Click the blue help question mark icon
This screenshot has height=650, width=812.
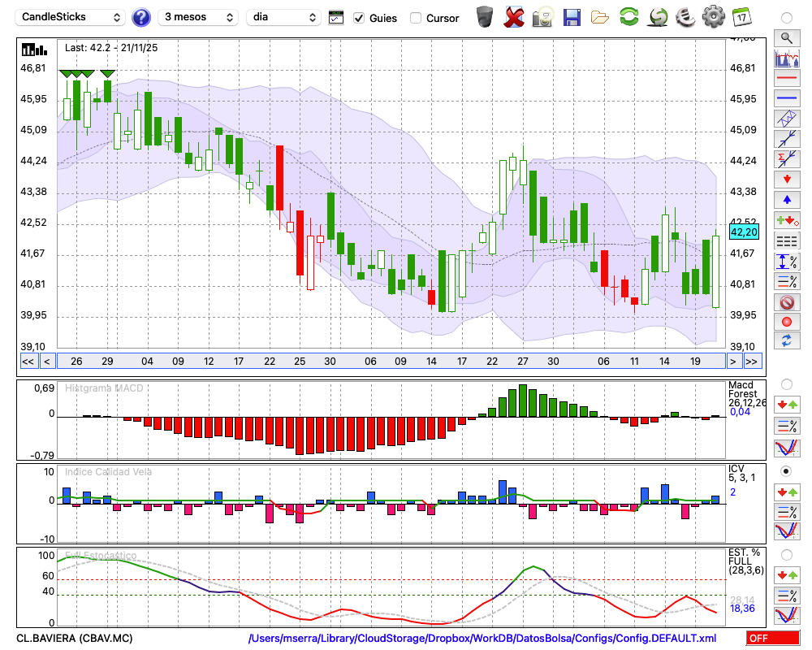click(x=141, y=17)
